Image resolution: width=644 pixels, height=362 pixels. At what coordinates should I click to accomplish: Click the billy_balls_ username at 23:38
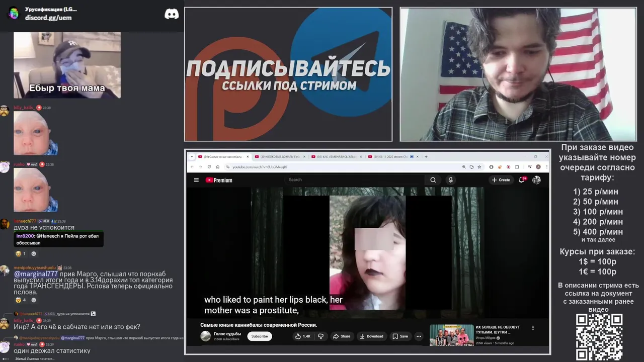point(24,108)
